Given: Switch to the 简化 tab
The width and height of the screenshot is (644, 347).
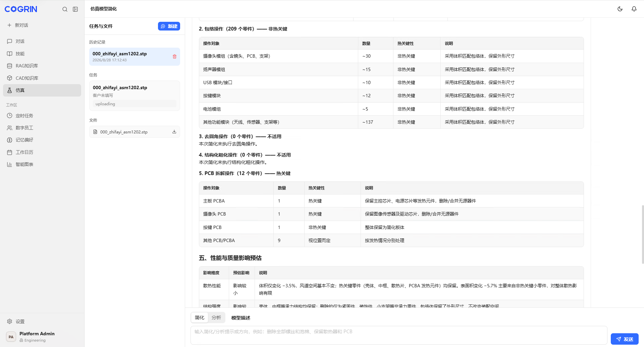Looking at the screenshot, I should click(200, 317).
